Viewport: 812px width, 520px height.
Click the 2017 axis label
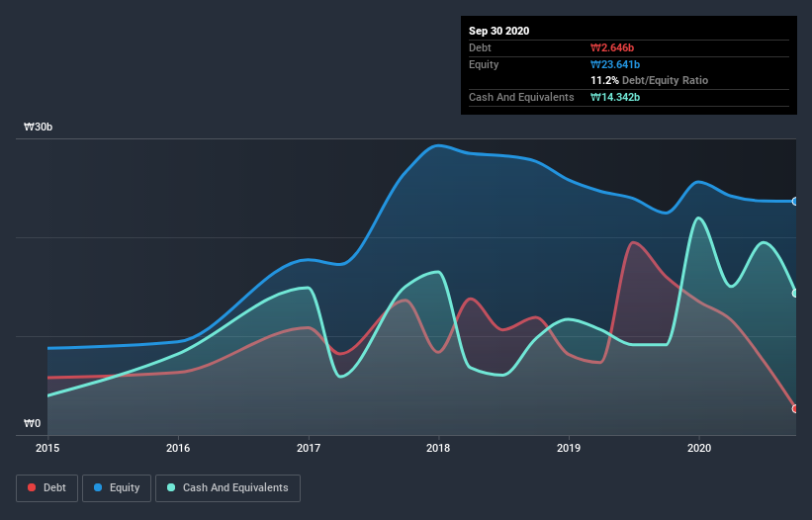(x=309, y=448)
